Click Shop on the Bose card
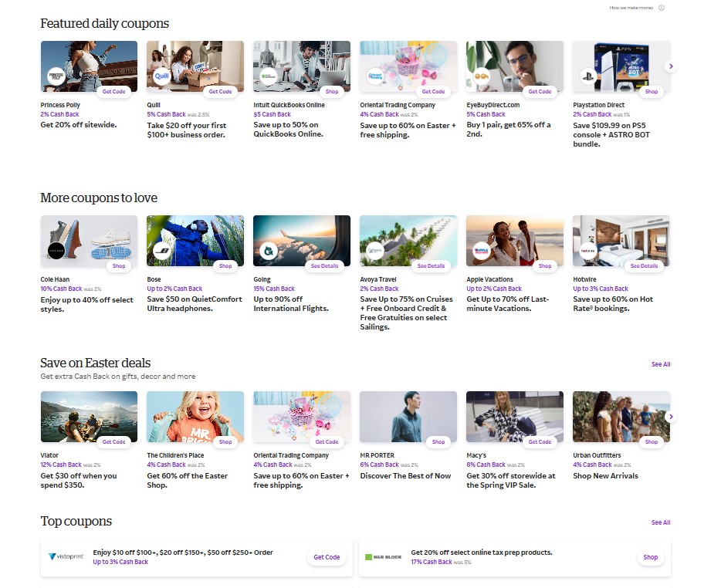The width and height of the screenshot is (721, 588). [x=225, y=265]
